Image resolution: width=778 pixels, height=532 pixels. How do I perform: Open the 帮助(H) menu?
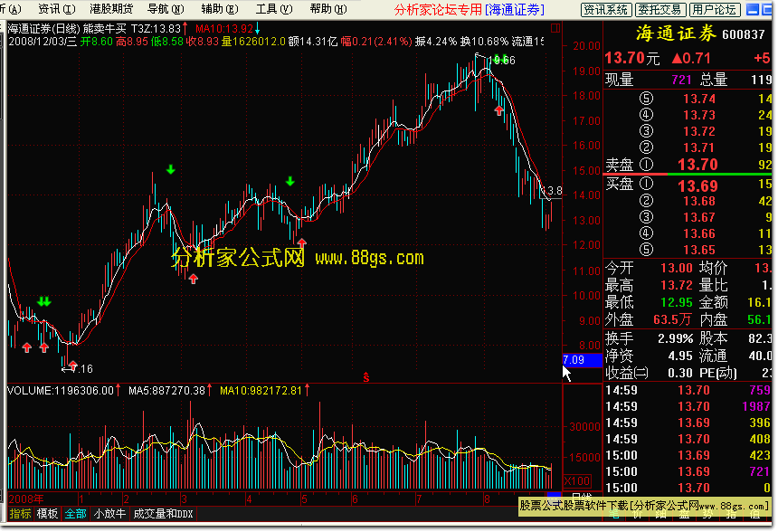[328, 9]
